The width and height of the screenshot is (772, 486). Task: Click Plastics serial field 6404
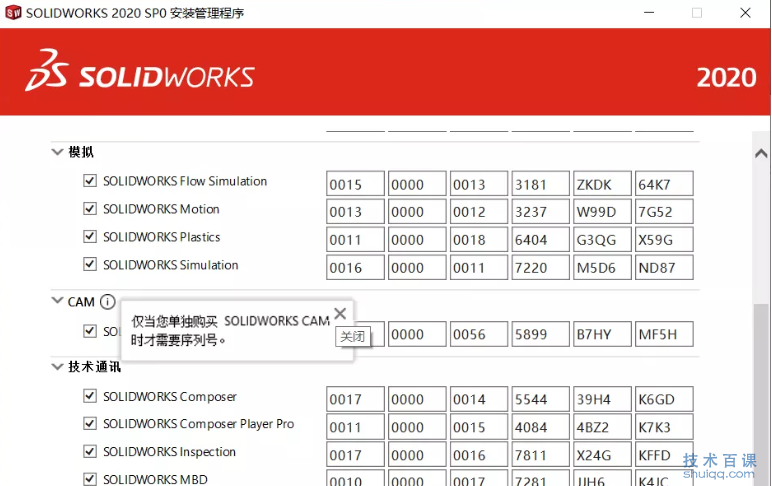pos(541,239)
